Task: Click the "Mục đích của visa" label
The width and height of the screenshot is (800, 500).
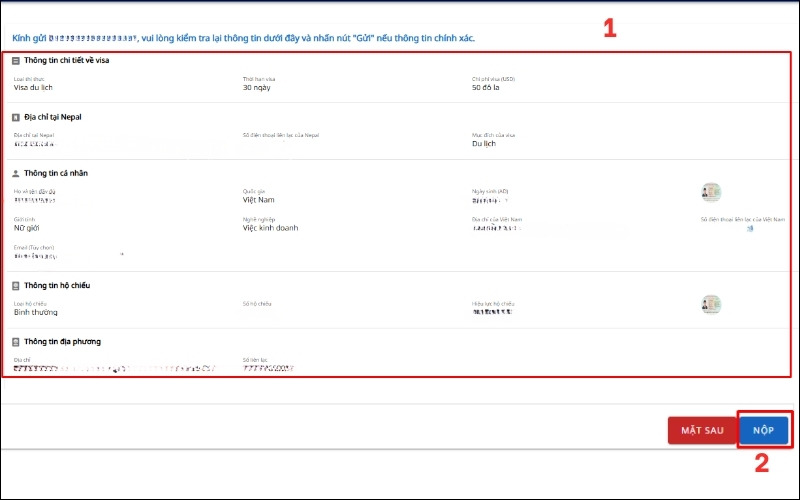Action: [x=493, y=135]
